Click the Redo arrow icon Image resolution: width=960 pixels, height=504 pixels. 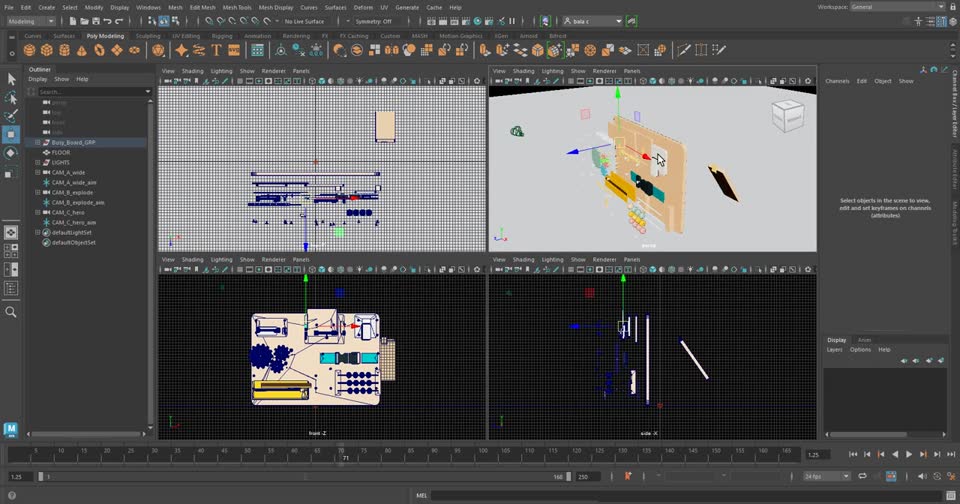119,21
